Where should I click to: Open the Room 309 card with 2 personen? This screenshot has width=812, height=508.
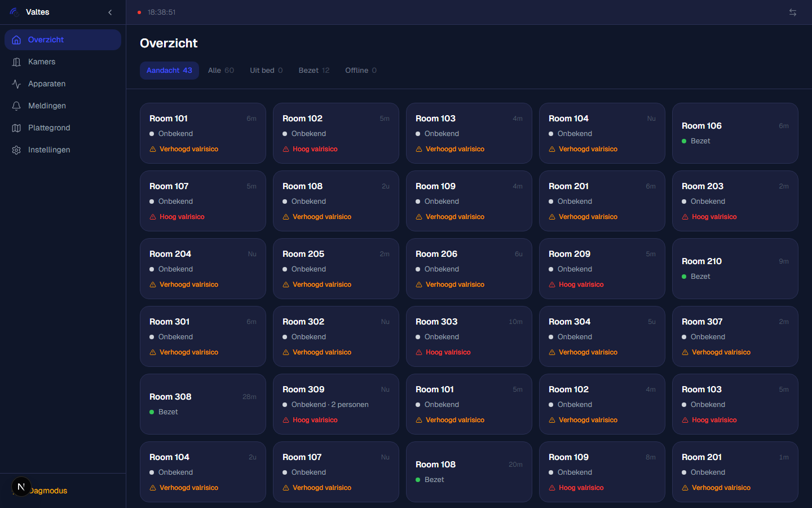tap(336, 404)
